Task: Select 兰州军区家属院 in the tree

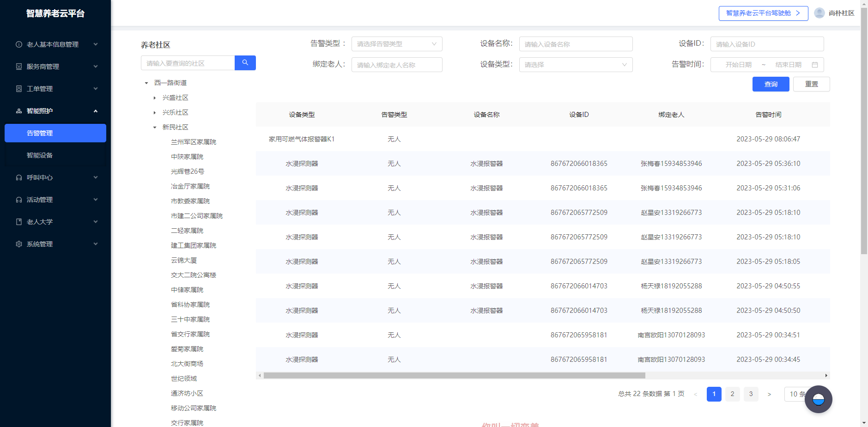Action: coord(194,142)
